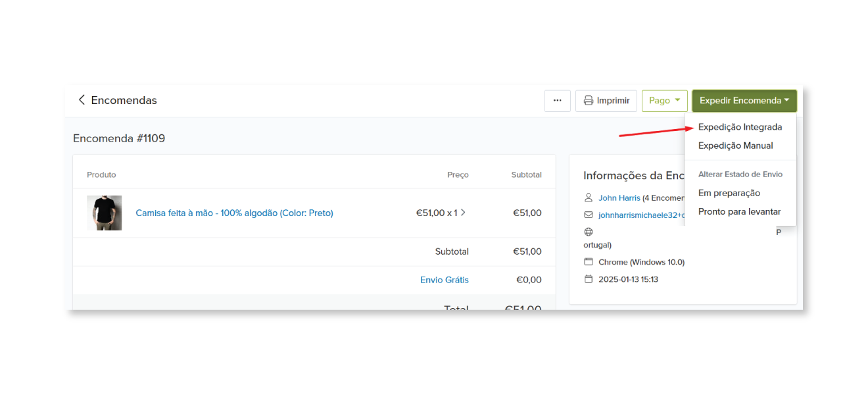Image resolution: width=868 pixels, height=395 pixels.
Task: Click the printer icon in Imprimir
Action: (589, 101)
